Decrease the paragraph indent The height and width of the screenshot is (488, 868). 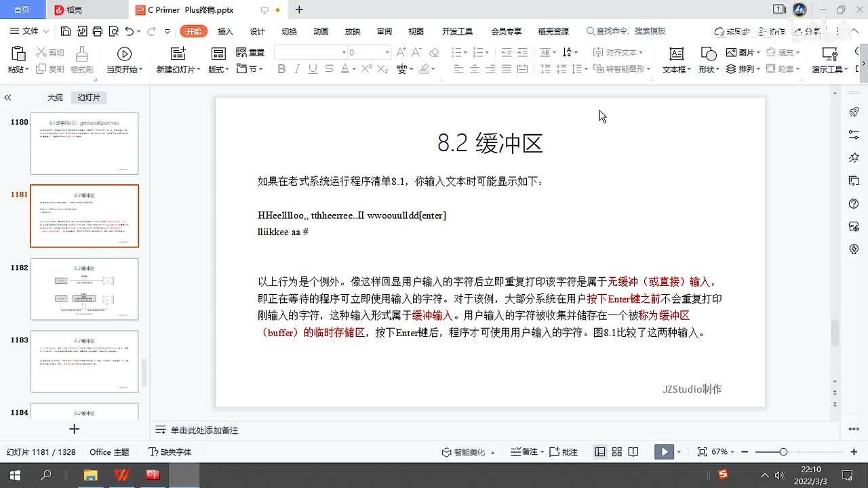click(506, 52)
